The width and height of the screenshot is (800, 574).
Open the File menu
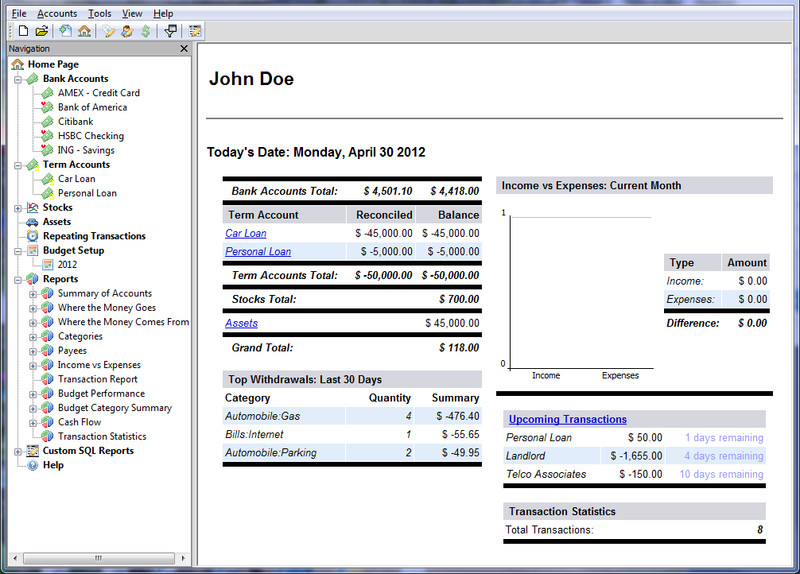point(19,13)
